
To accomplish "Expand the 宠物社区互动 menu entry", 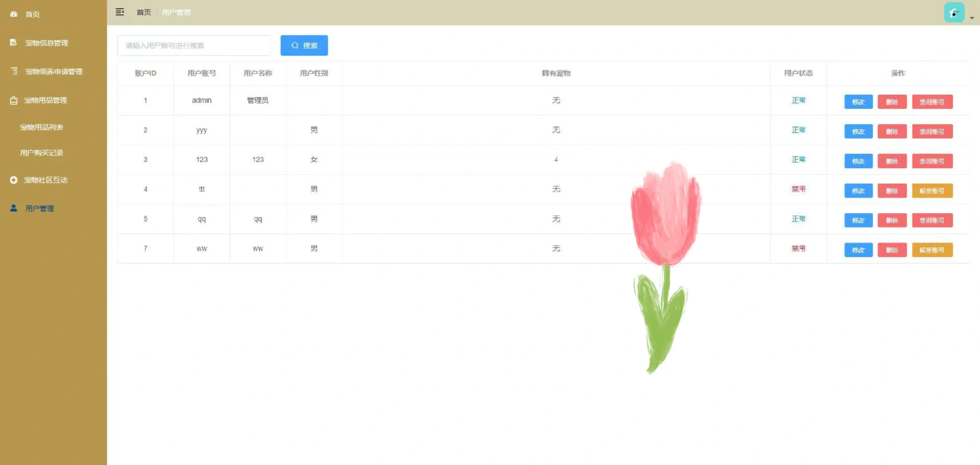I will click(x=46, y=180).
